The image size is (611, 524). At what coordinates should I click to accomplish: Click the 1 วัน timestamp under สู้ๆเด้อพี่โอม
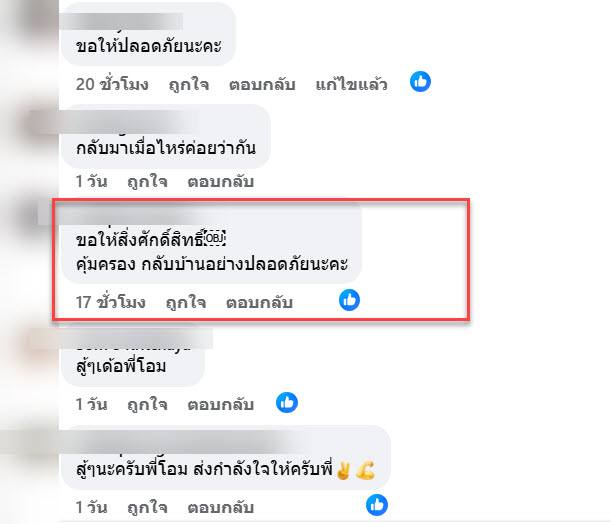pyautogui.click(x=92, y=404)
